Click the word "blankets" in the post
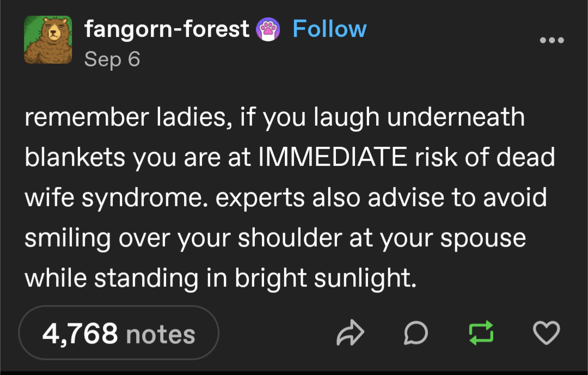Viewport: 588px width, 375px height. (x=75, y=157)
